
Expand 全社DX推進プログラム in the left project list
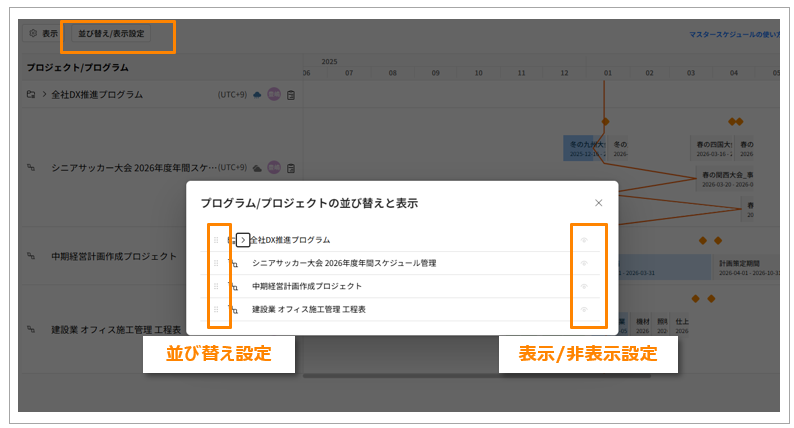pos(44,95)
